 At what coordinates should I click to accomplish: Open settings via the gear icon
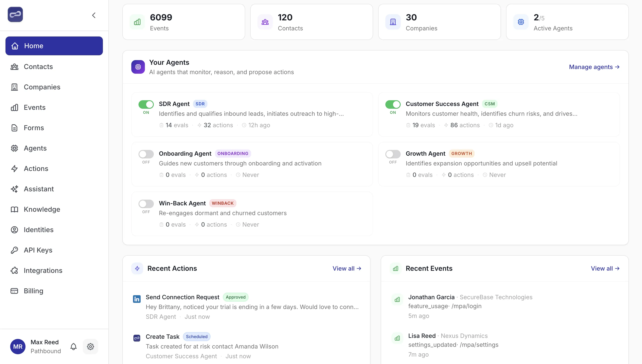[x=90, y=347]
